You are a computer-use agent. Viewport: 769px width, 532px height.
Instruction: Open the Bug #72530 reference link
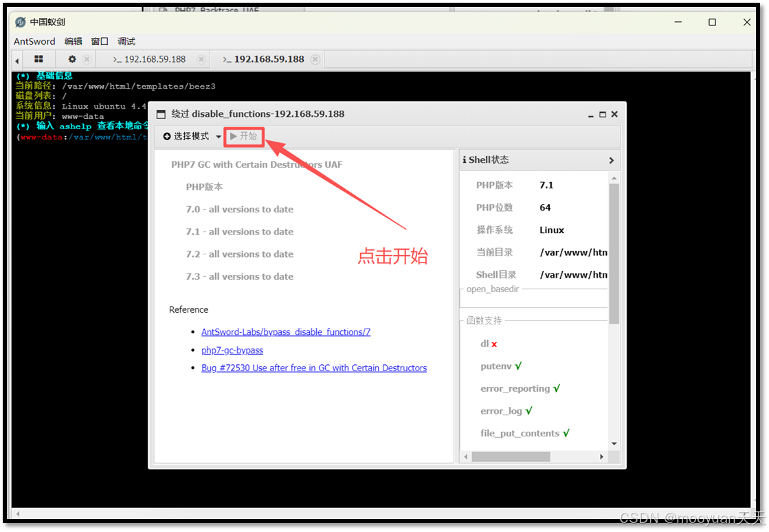(x=314, y=368)
